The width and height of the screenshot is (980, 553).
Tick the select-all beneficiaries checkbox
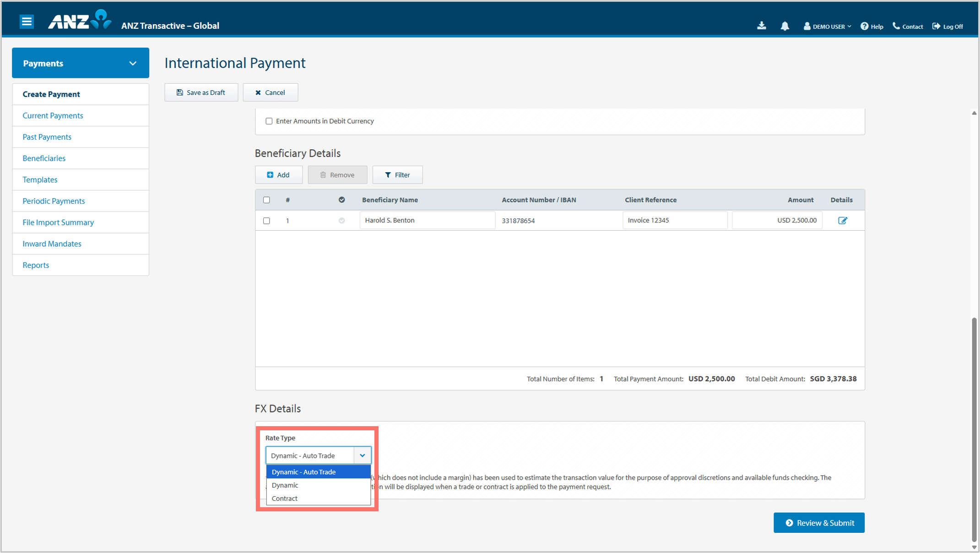(x=266, y=200)
